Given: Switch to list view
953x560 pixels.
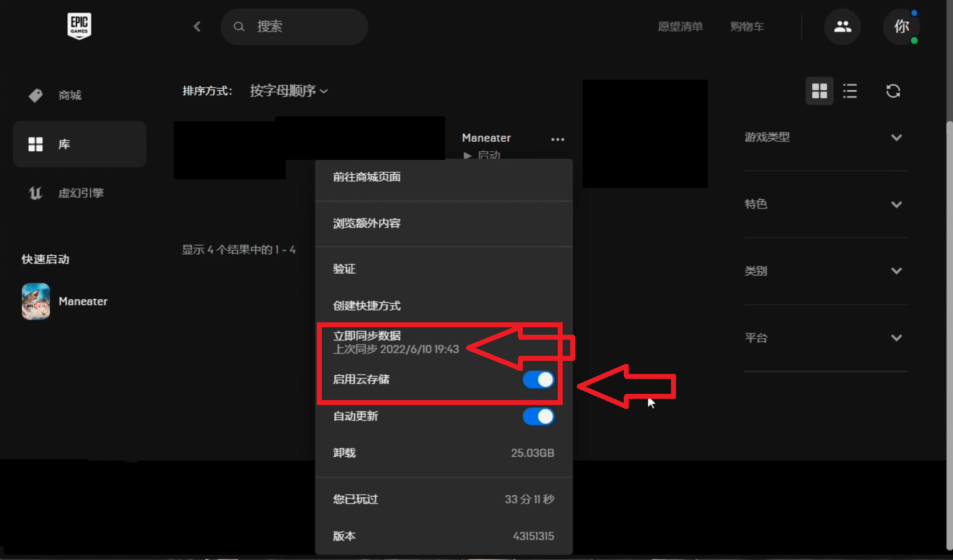Looking at the screenshot, I should [850, 91].
